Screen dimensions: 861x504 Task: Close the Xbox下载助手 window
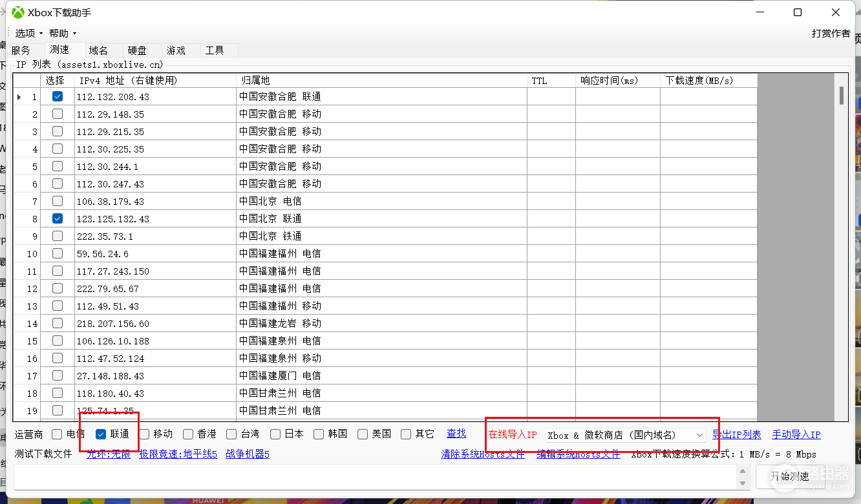(835, 12)
